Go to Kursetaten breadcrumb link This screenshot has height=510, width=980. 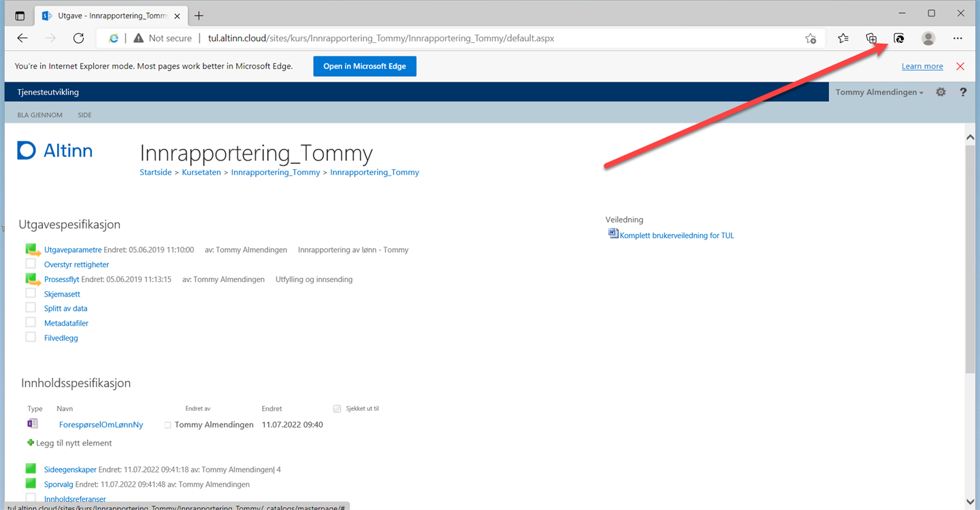click(201, 172)
